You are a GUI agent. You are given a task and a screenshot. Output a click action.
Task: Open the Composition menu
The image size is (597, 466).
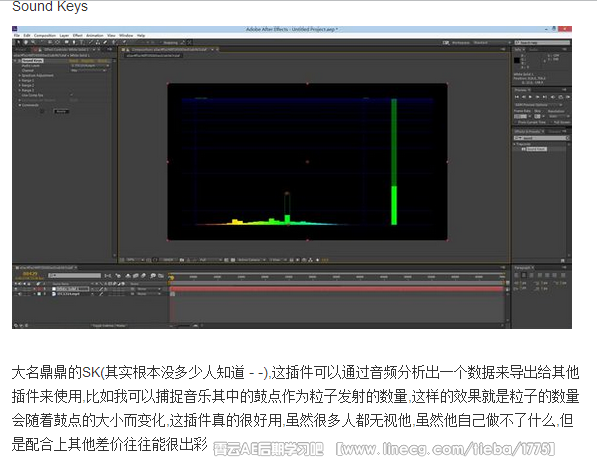45,35
